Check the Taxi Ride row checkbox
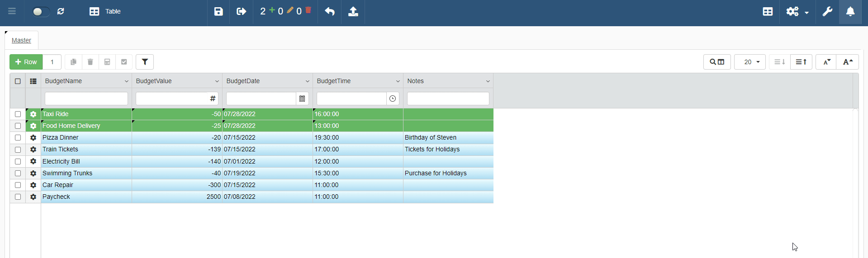The width and height of the screenshot is (868, 258). (18, 114)
